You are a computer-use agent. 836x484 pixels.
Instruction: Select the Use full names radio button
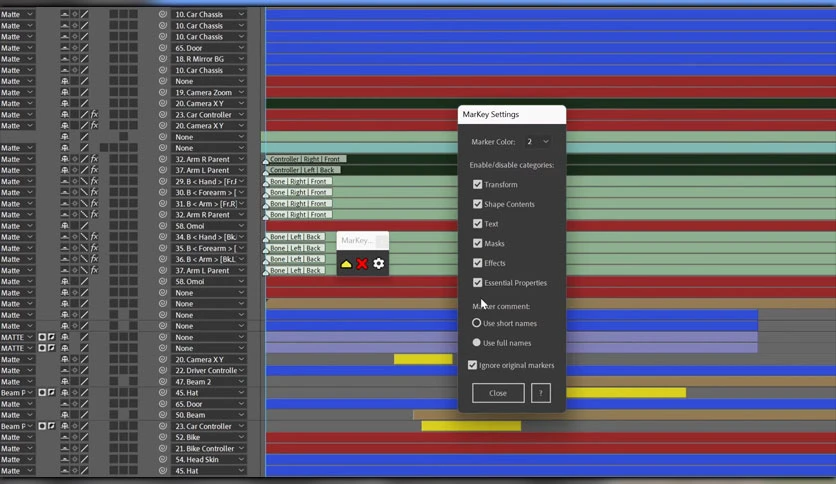point(476,343)
